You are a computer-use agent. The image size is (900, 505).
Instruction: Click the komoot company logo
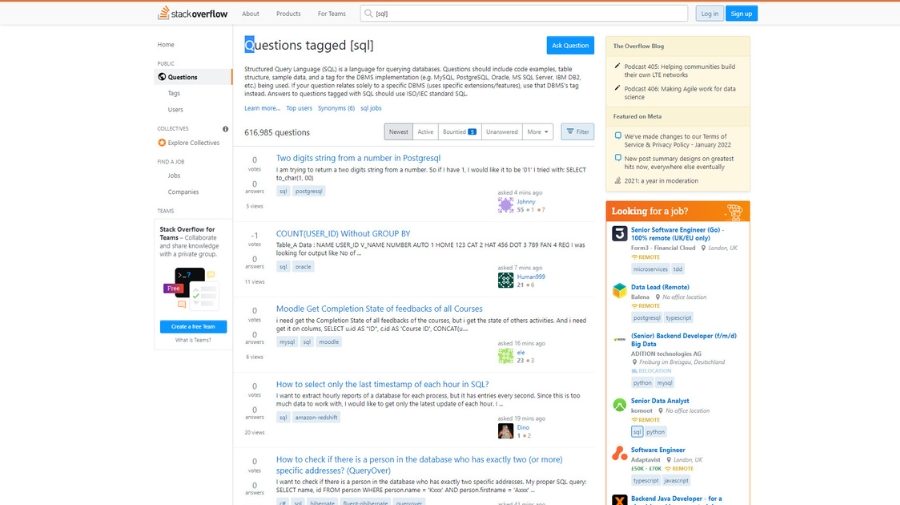tap(619, 405)
